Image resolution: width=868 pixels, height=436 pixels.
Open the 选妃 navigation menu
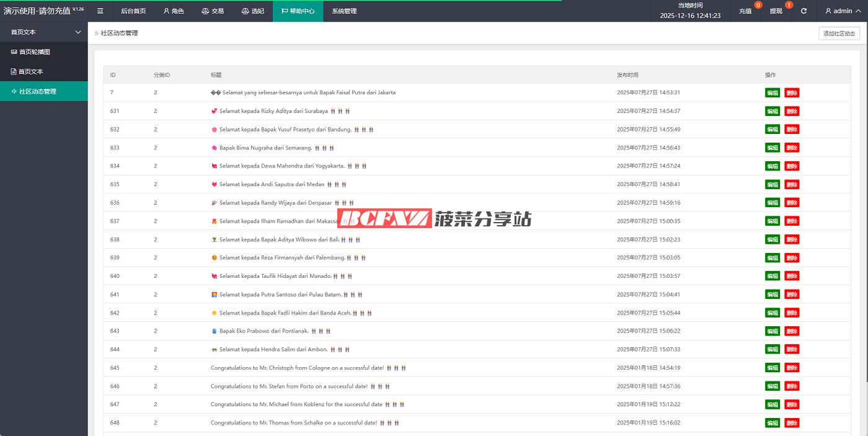[252, 11]
